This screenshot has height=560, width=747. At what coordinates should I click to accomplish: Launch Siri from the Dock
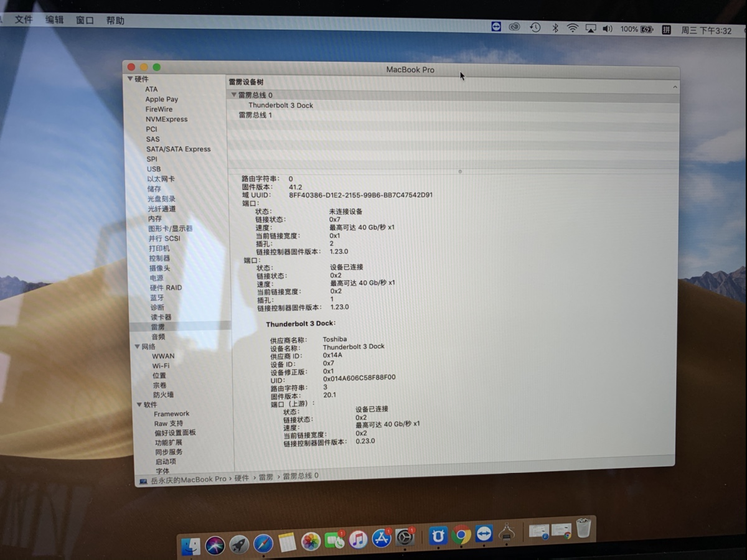(215, 545)
